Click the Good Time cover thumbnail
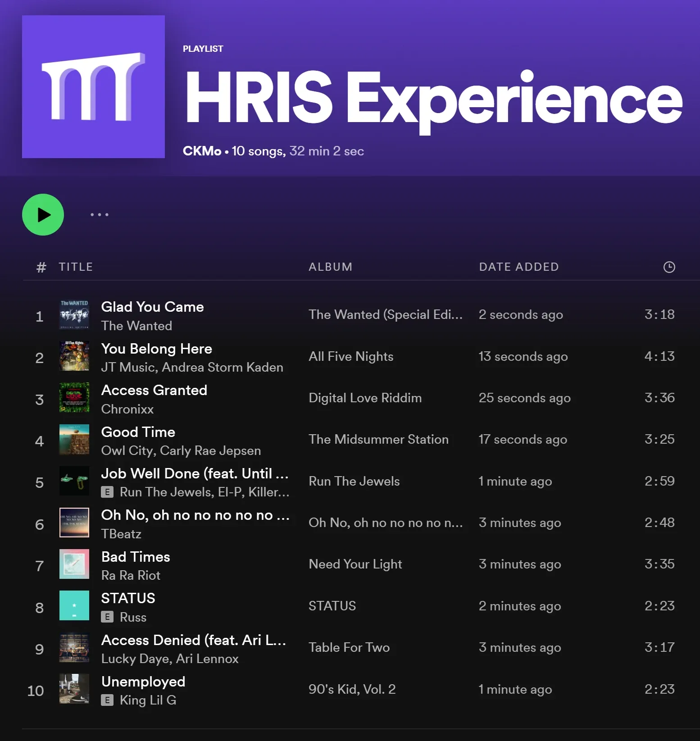 (x=74, y=440)
